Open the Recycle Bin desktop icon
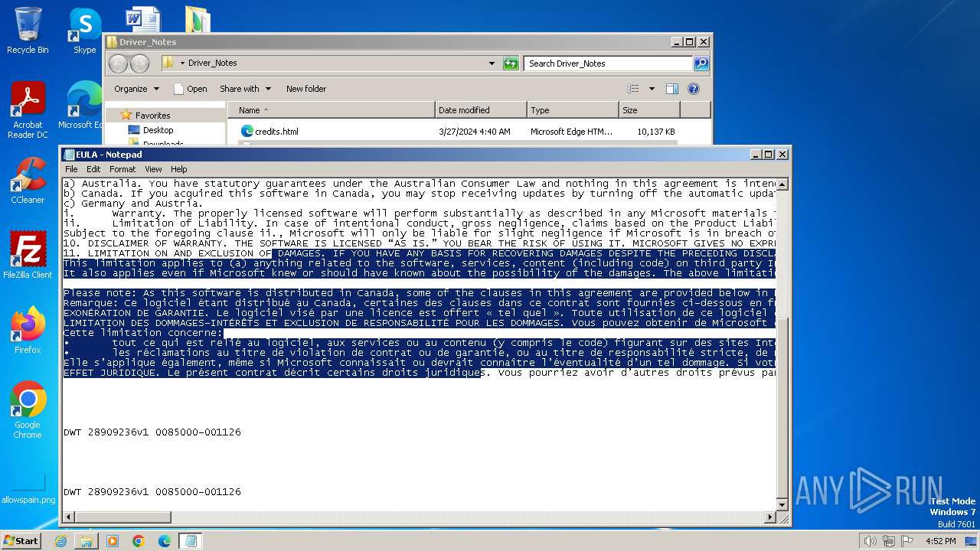980x551 pixels. click(28, 31)
